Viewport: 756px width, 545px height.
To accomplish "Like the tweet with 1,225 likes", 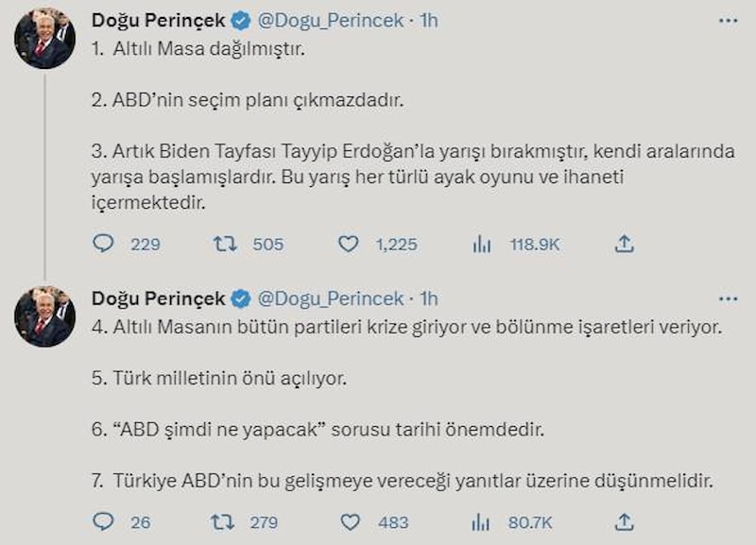I will [x=349, y=244].
